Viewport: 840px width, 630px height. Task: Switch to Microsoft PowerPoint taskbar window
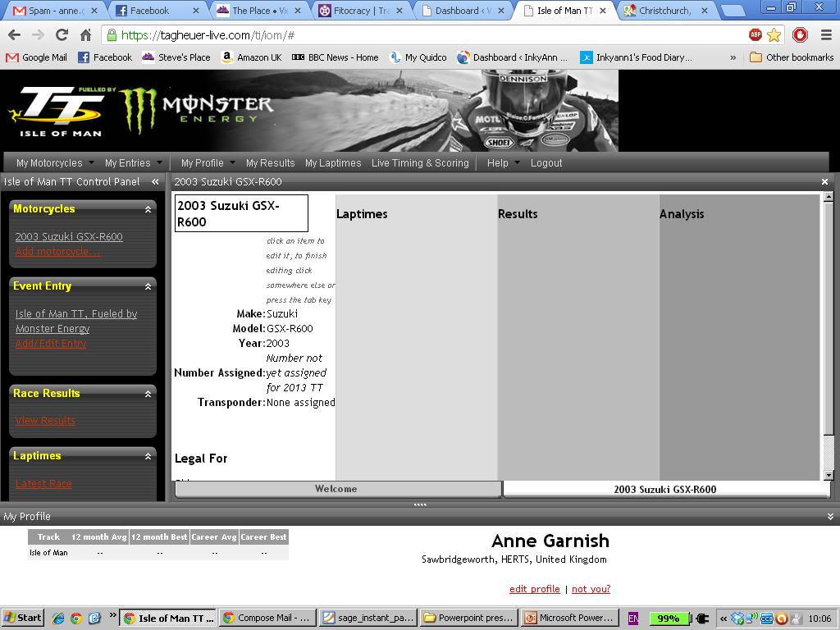coord(570,618)
